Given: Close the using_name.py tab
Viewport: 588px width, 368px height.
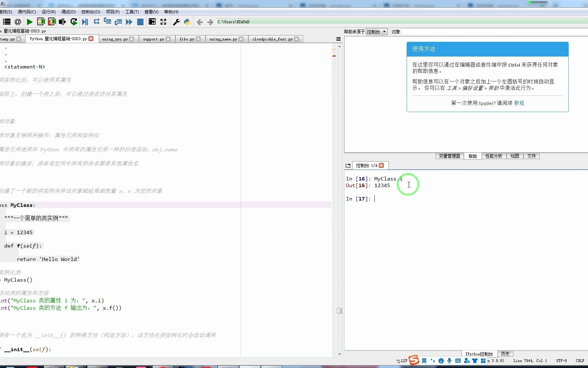Looking at the screenshot, I should 241,39.
